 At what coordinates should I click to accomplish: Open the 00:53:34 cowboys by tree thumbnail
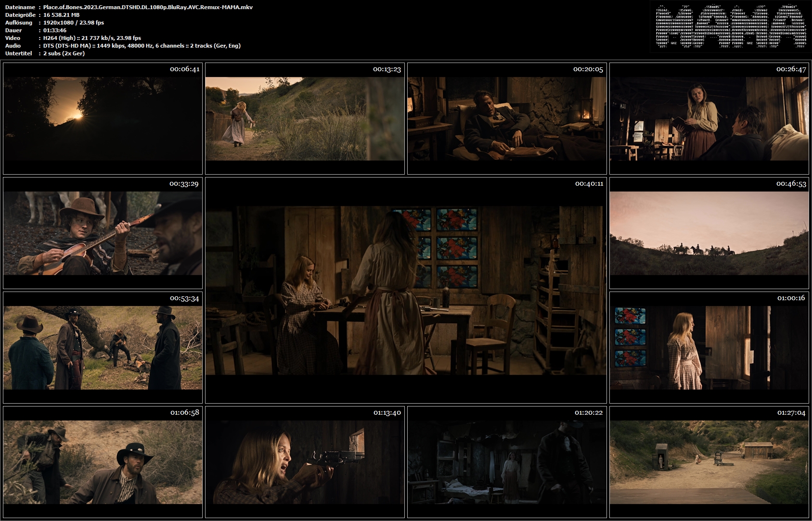[x=103, y=347]
